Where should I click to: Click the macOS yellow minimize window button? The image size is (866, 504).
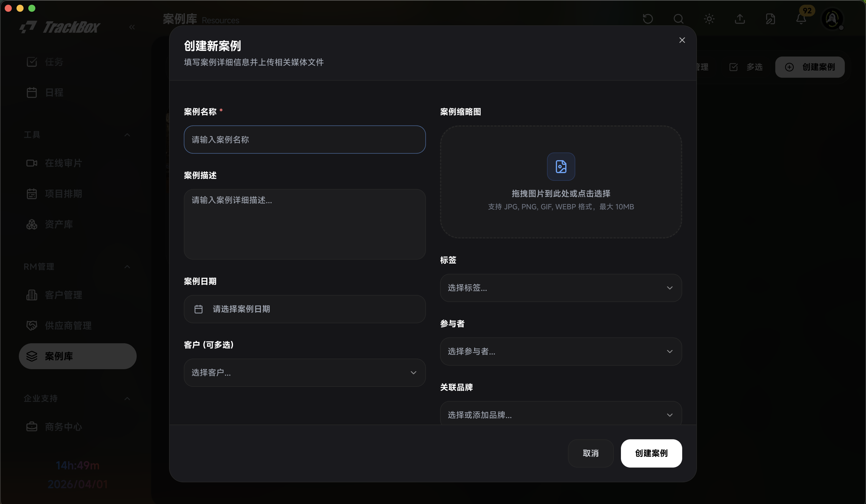(20, 8)
